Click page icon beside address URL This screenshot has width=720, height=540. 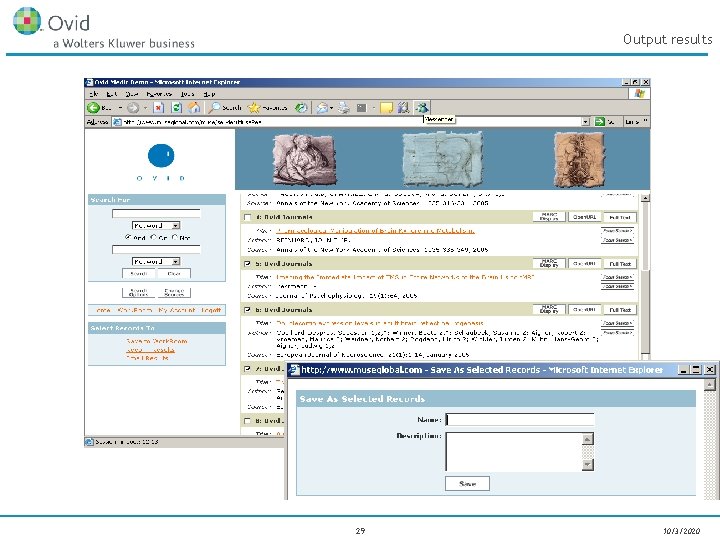point(117,122)
